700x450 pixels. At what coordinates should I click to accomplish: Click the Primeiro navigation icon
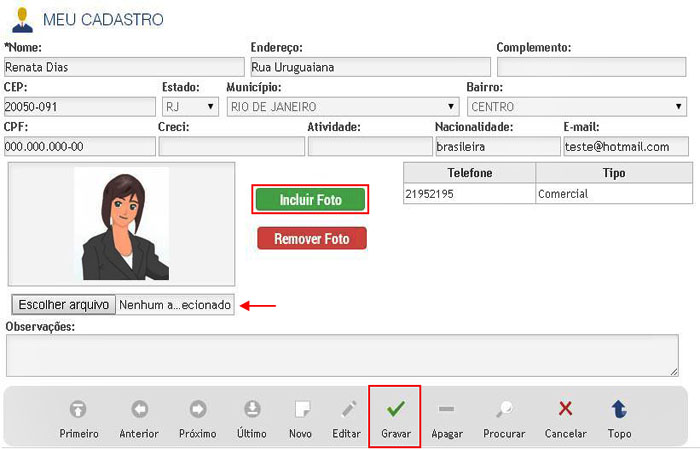tap(78, 409)
